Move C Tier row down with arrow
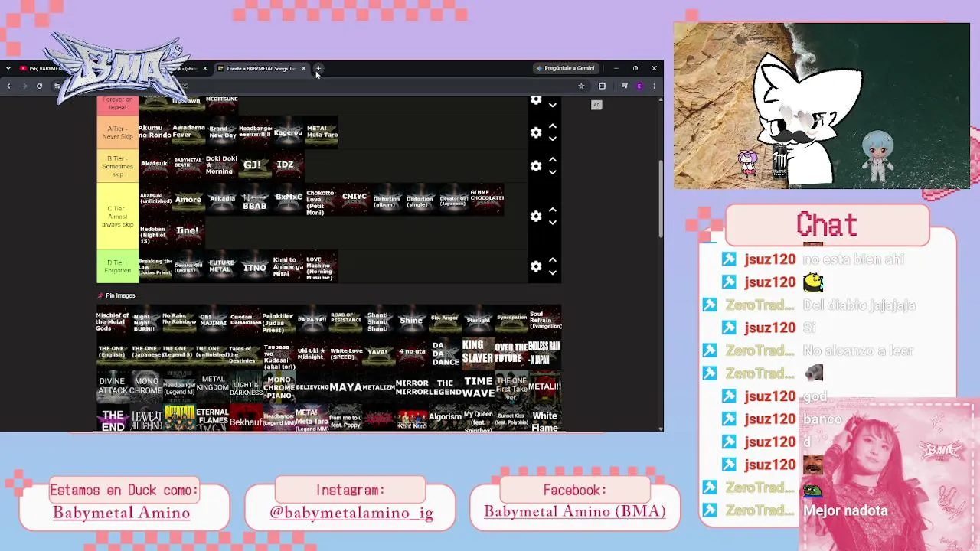Viewport: 980px width, 551px height. (553, 223)
